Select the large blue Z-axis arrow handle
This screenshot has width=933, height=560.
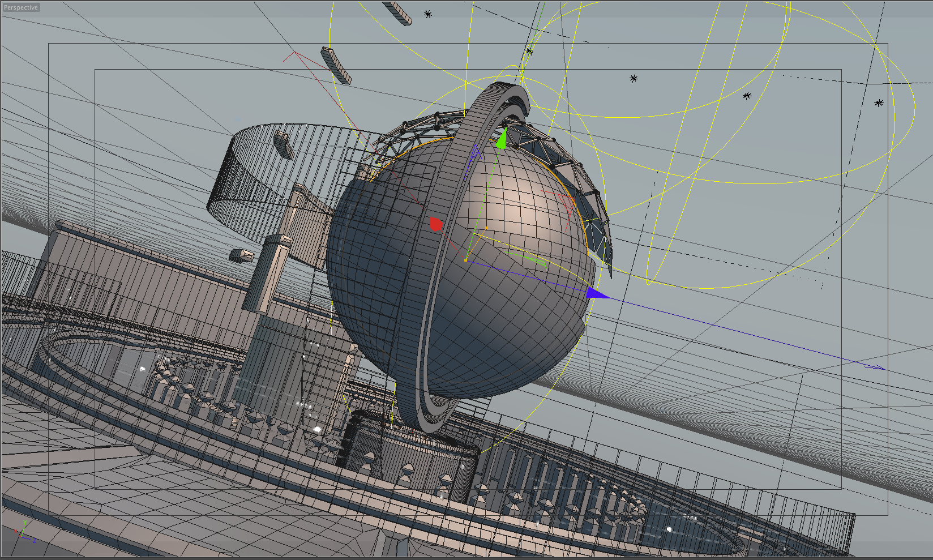click(597, 293)
